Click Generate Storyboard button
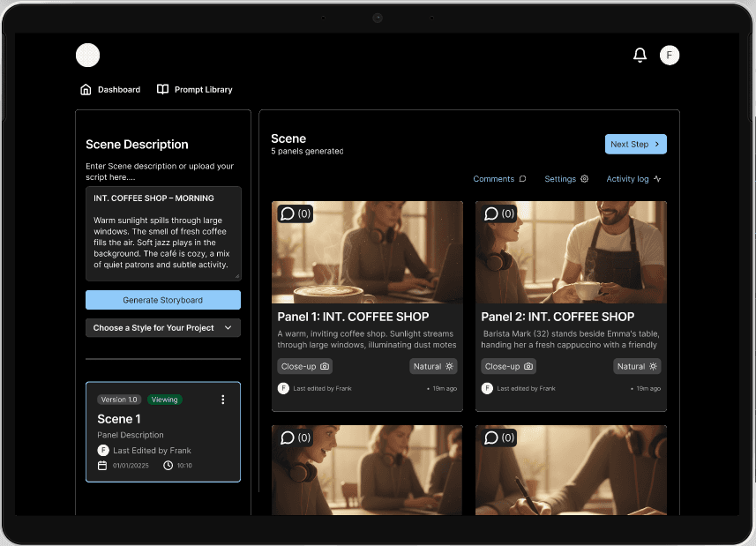 pyautogui.click(x=163, y=300)
